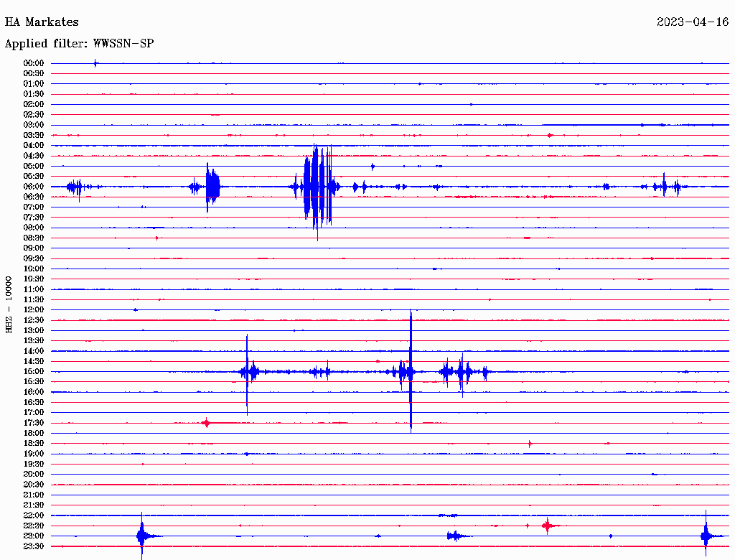The image size is (735, 560).
Task: Select the 16:00 time label
Action: 34,392
